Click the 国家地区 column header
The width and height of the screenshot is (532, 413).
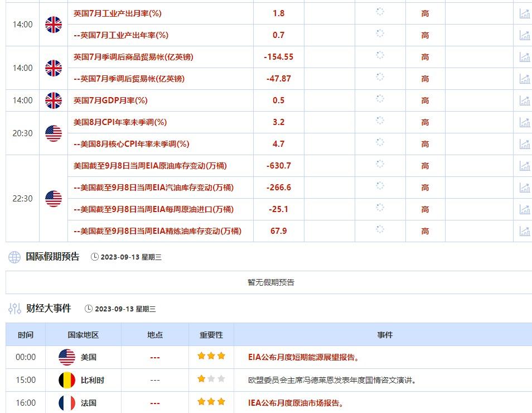(x=83, y=335)
